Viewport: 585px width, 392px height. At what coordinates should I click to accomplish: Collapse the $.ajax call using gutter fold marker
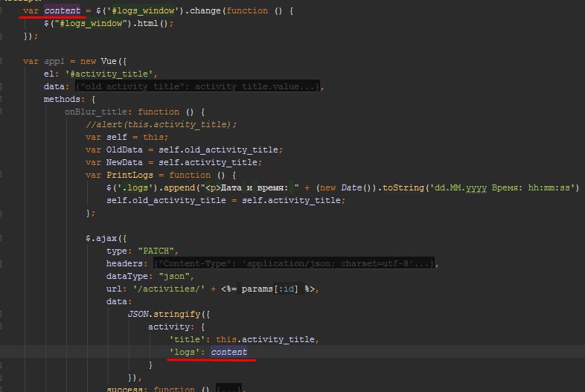tap(1, 238)
